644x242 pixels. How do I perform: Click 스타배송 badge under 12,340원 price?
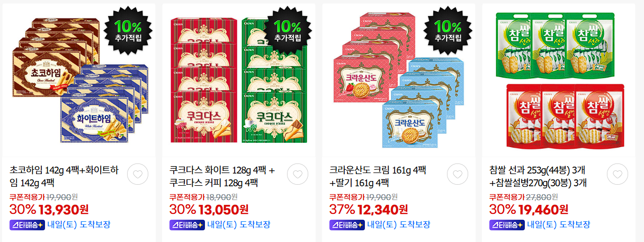coord(346,224)
